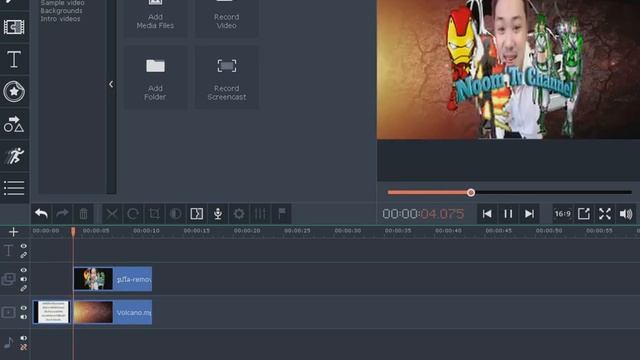Select Intro videos category
Image resolution: width=640 pixels, height=360 pixels.
[60, 19]
